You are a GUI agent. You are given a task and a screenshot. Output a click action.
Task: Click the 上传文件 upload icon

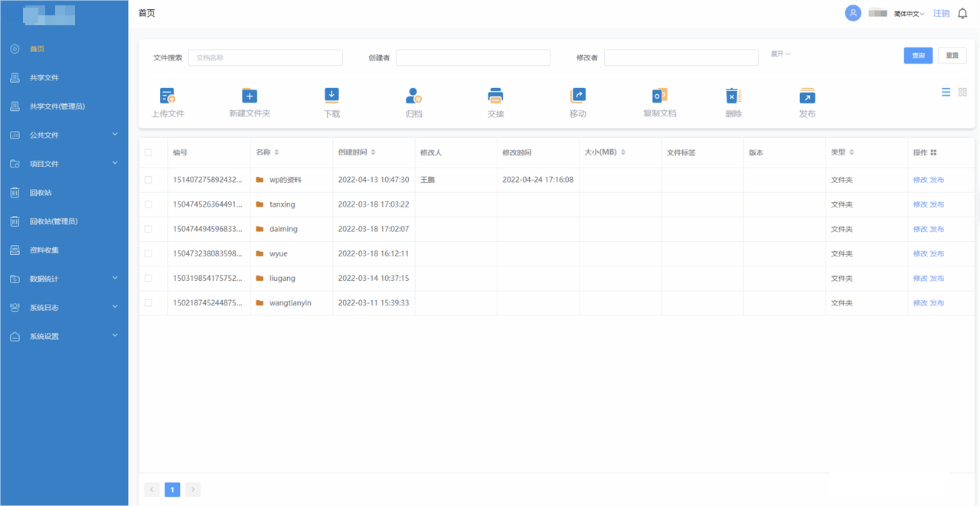pos(168,96)
